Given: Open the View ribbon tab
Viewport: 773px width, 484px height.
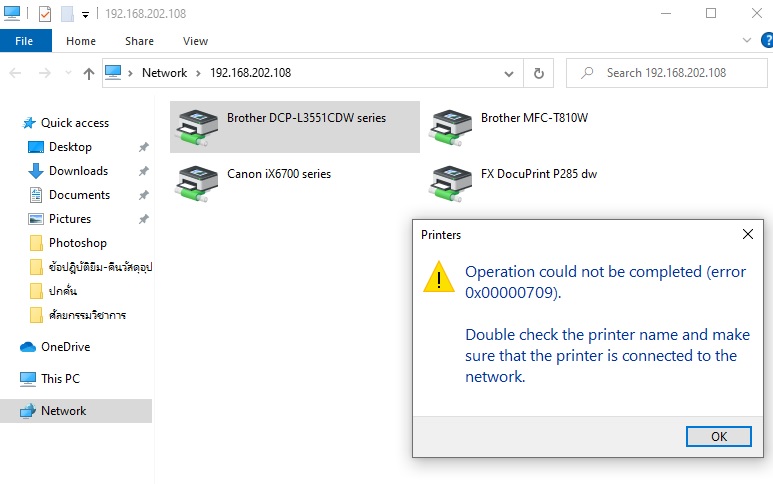Looking at the screenshot, I should 195,41.
